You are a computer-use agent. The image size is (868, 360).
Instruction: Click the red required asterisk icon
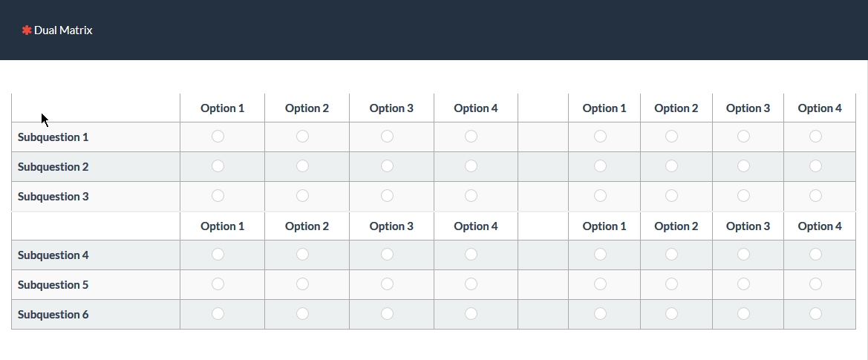(27, 30)
